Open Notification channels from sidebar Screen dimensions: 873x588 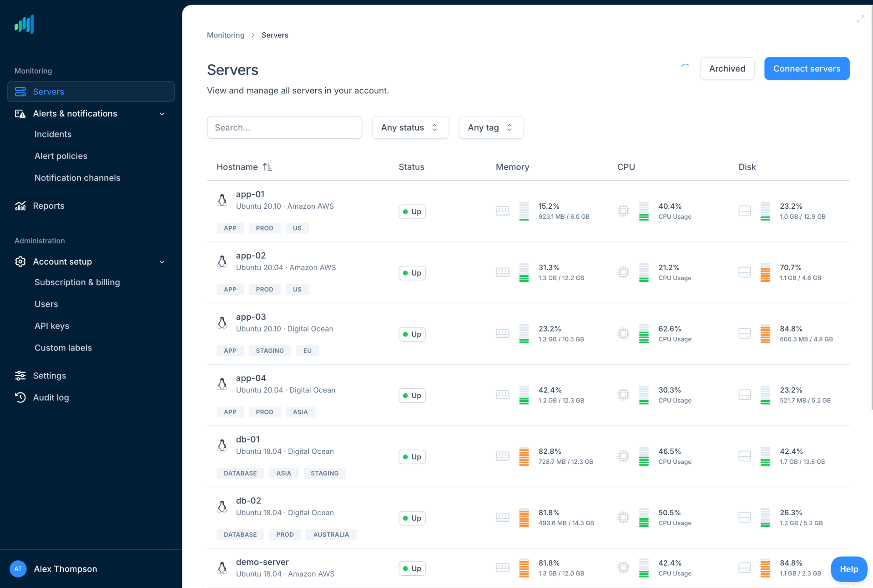[x=77, y=177]
